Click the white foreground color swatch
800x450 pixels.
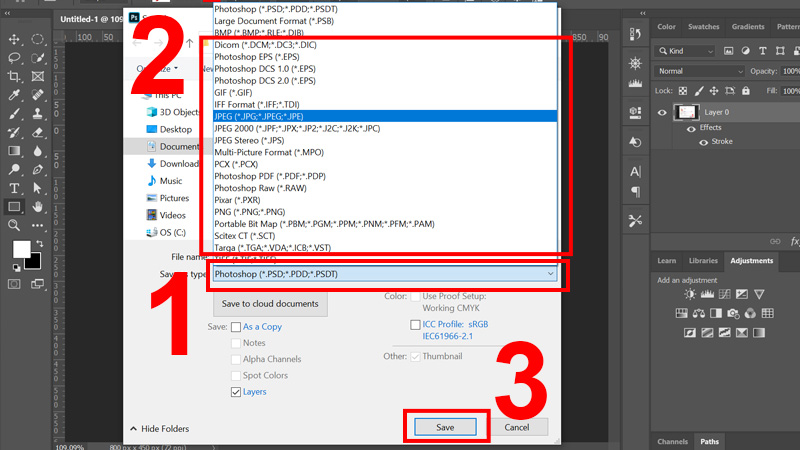tap(21, 249)
